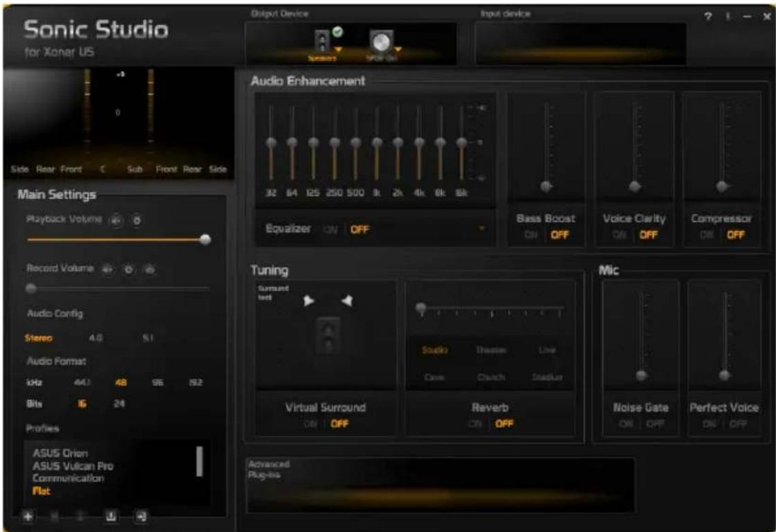Set sample rate to 48 kHz
Image resolution: width=776 pixels, height=532 pixels.
click(121, 382)
